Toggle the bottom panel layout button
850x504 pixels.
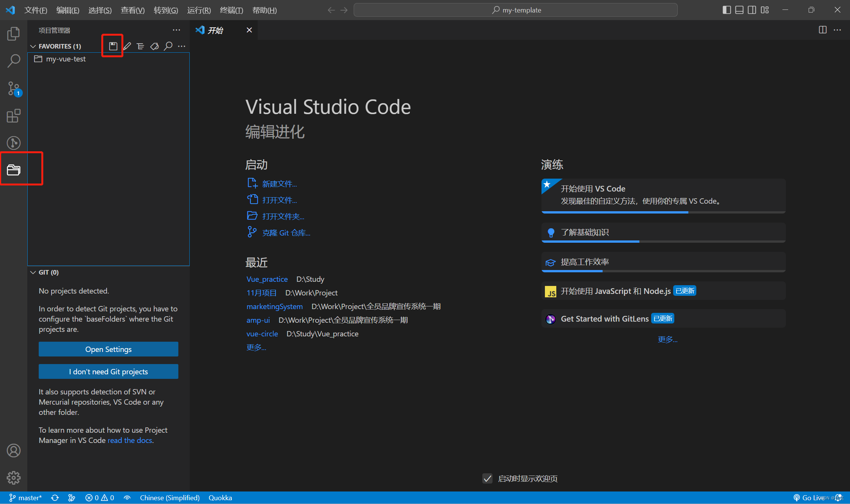(x=739, y=10)
